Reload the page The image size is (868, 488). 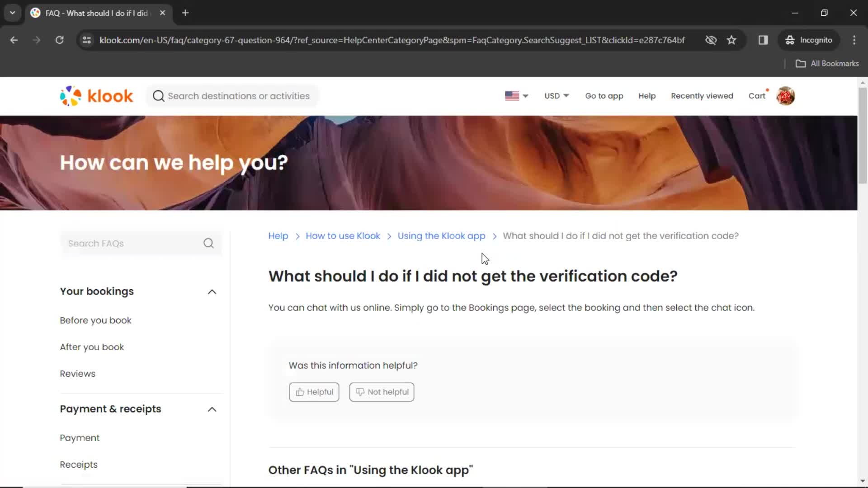point(59,40)
